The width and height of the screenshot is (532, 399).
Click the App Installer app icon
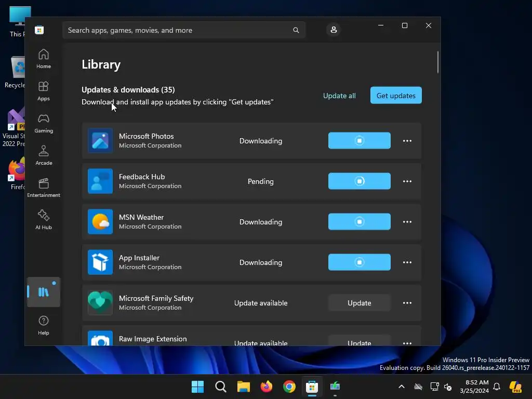click(100, 262)
